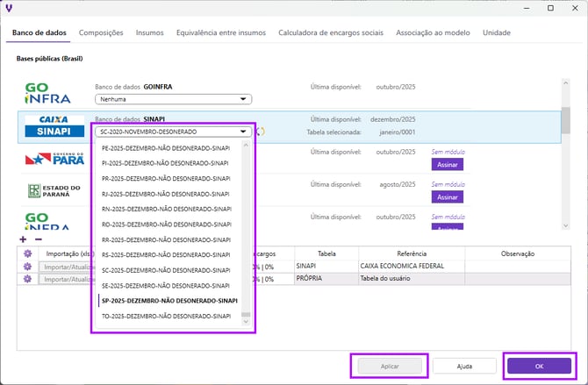The height and width of the screenshot is (385, 588).
Task: Click gear icon in SINAPI table row
Action: 27,266
